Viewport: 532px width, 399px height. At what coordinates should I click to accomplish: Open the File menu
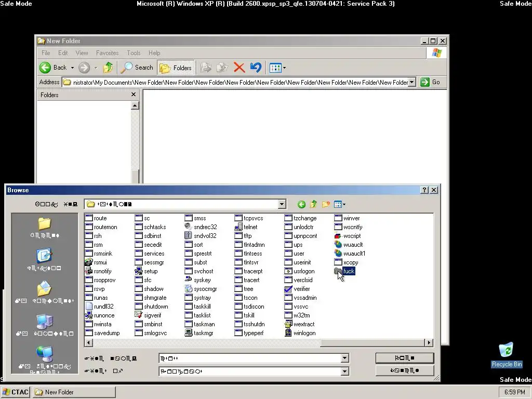46,53
